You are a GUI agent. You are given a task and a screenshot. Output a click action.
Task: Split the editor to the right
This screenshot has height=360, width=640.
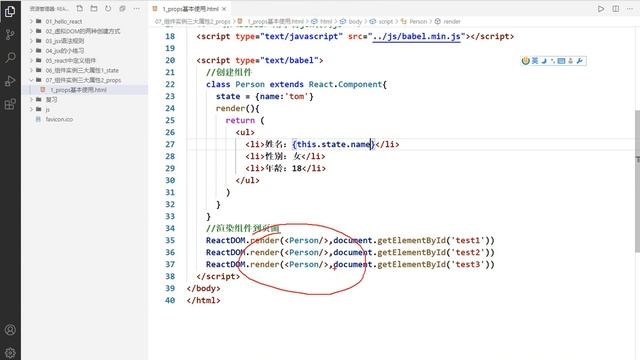[616, 8]
